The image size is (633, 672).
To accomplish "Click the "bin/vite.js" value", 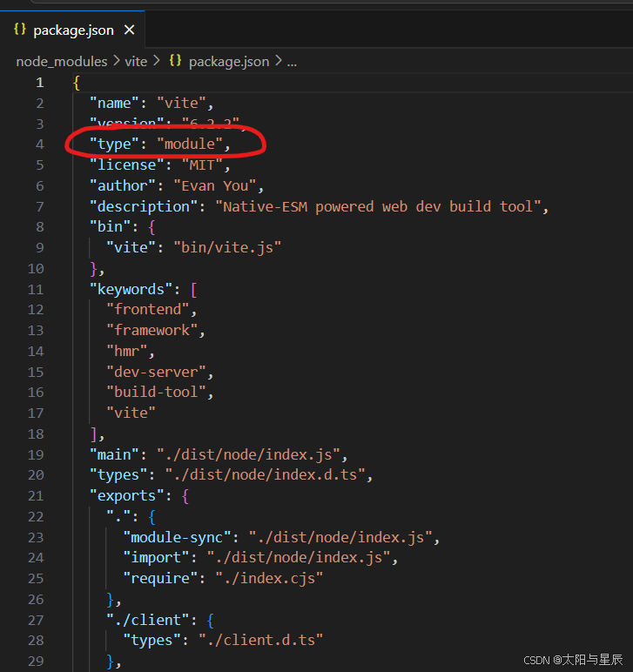I will point(227,248).
